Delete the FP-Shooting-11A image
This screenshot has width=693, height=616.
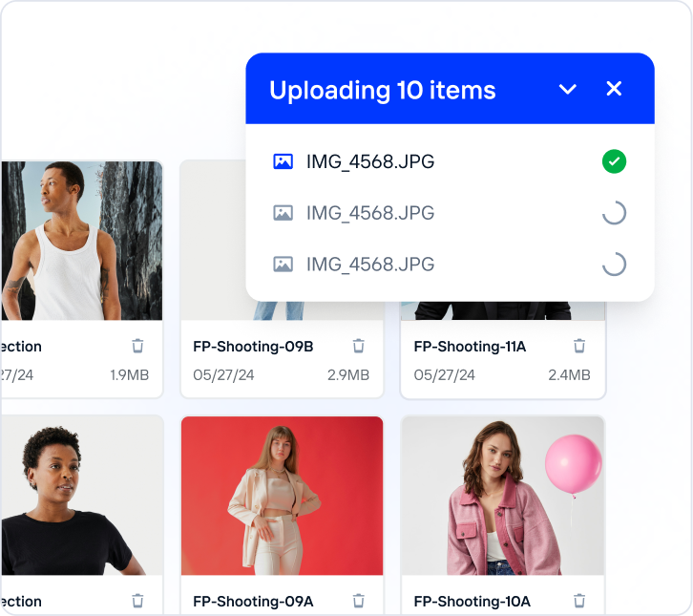[x=579, y=346]
